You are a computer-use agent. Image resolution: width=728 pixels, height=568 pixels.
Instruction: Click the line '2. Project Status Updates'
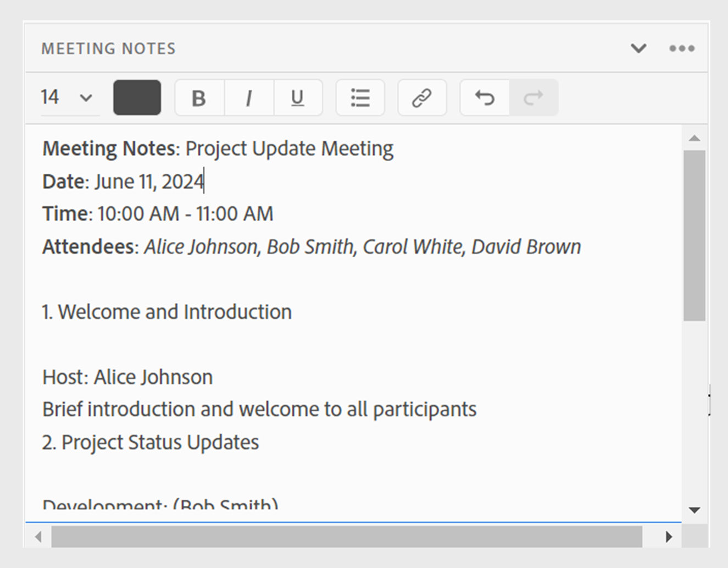point(151,443)
